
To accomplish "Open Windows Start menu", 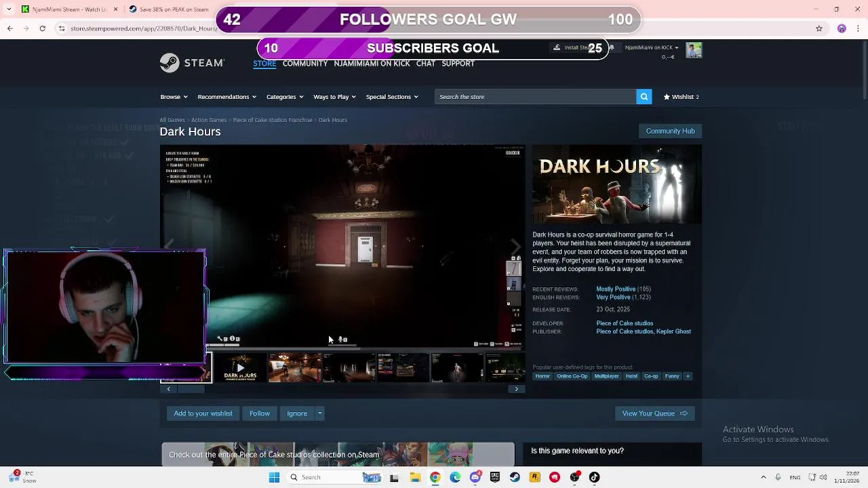I will point(274,477).
